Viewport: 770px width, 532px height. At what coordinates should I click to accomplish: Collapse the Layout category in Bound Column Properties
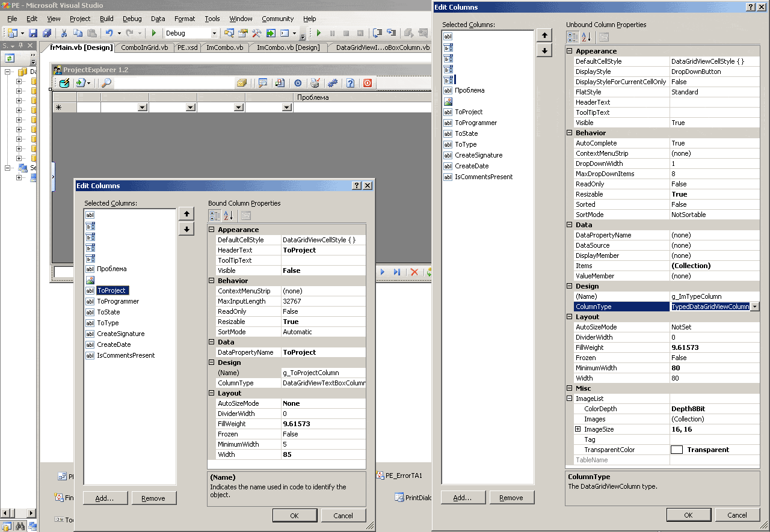[x=212, y=393]
